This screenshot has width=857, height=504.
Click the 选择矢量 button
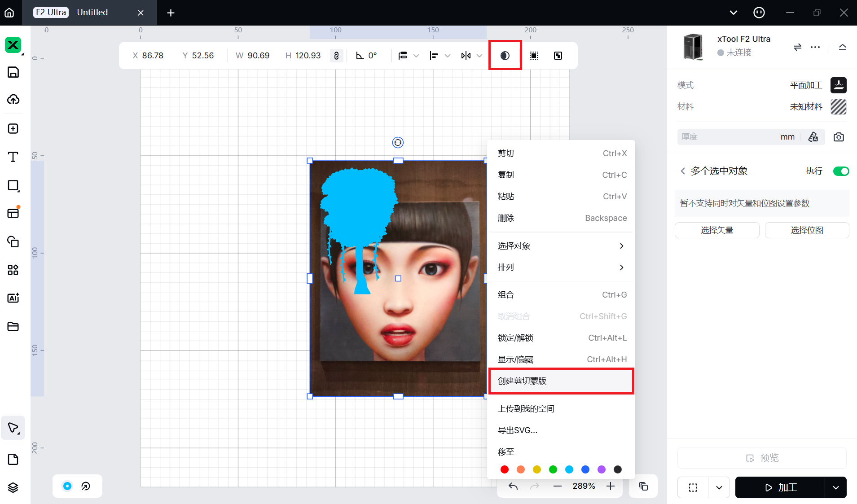[x=716, y=230]
